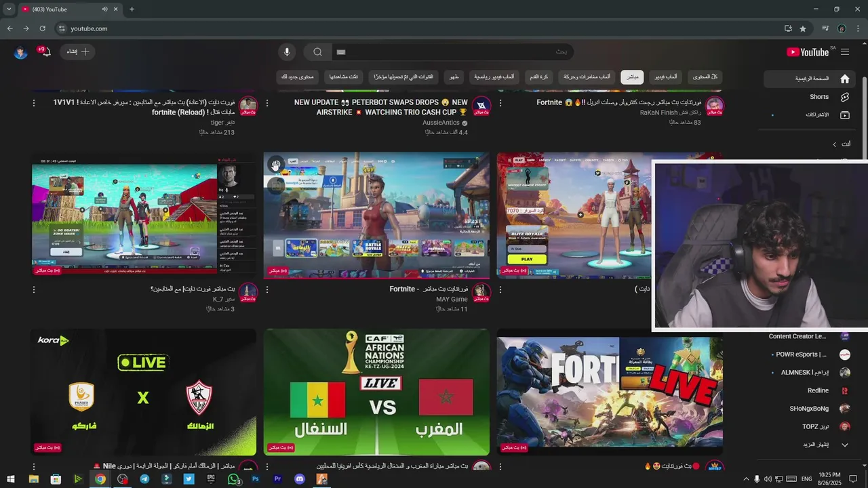
Task: Show hidden system tray icons
Action: (747, 479)
